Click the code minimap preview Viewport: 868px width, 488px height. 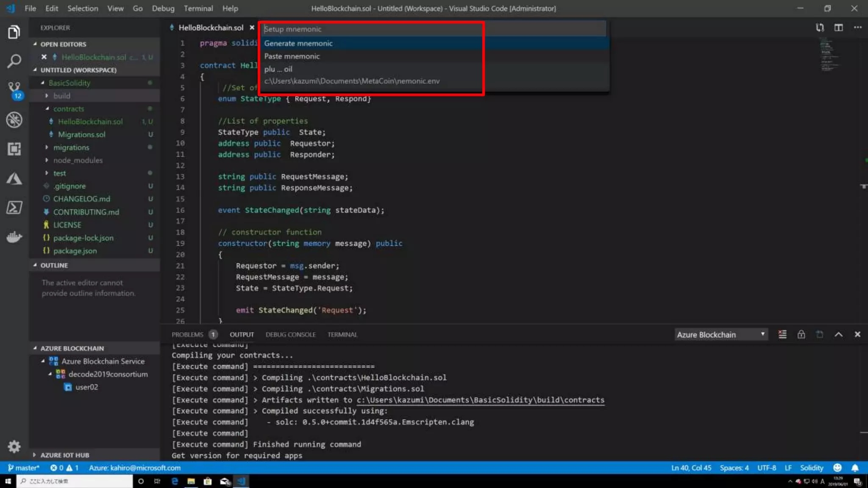829,55
